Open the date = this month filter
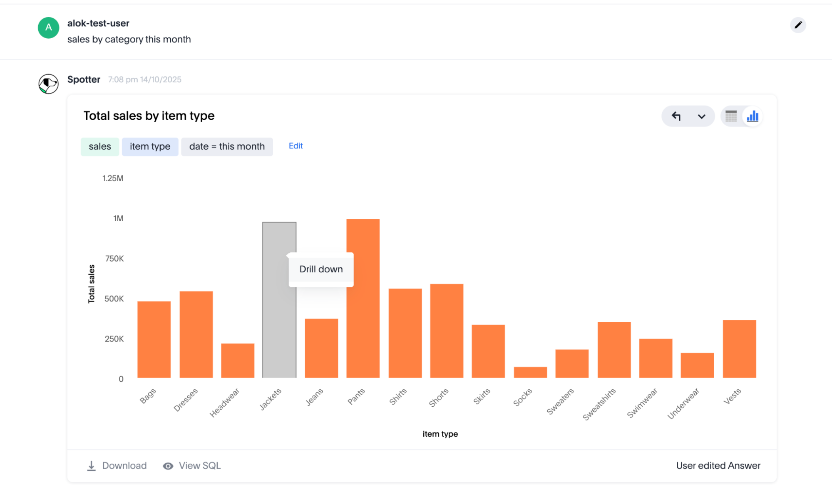This screenshot has width=832, height=504. 227,146
